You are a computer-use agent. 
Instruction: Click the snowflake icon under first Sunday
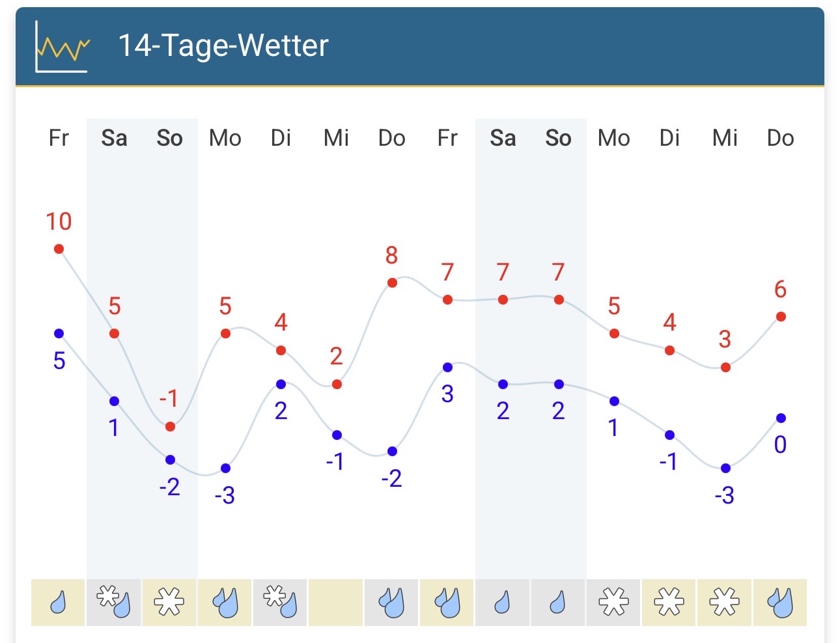169,602
